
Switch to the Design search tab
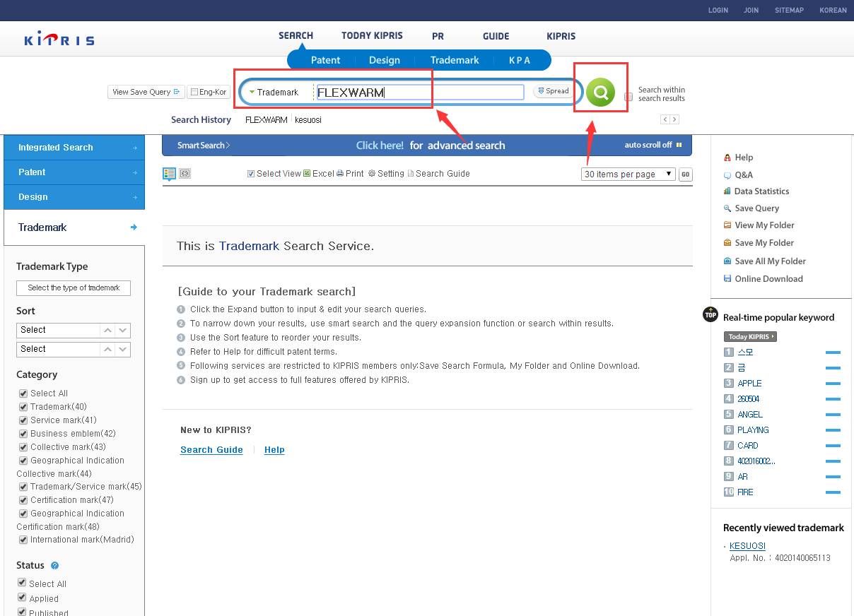pyautogui.click(x=385, y=60)
